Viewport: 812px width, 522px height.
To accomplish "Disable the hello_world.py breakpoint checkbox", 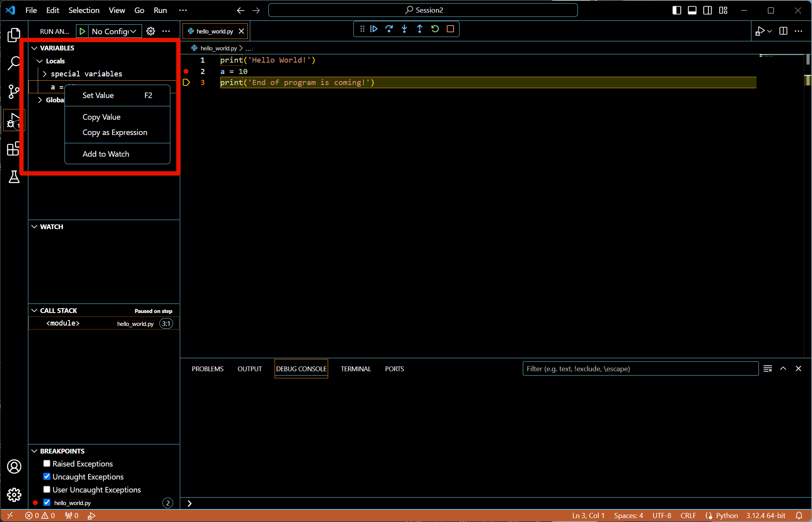I will tap(47, 502).
